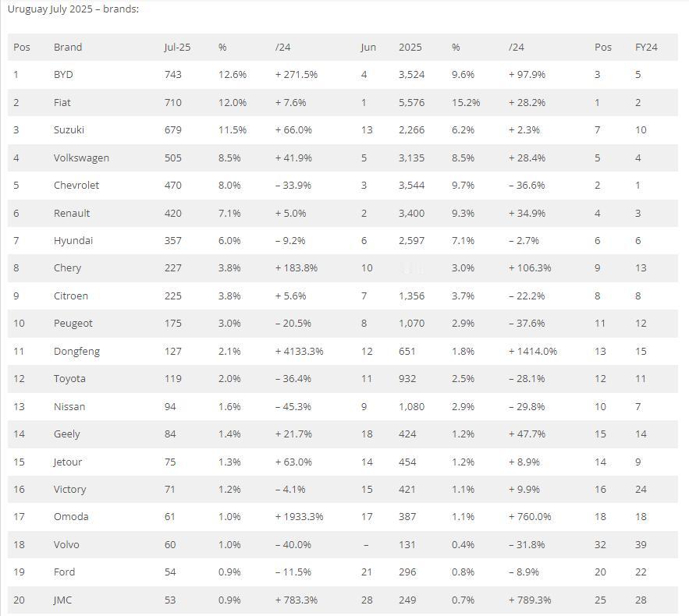Click the Jul-25 column header
689x616 pixels.
click(x=177, y=47)
